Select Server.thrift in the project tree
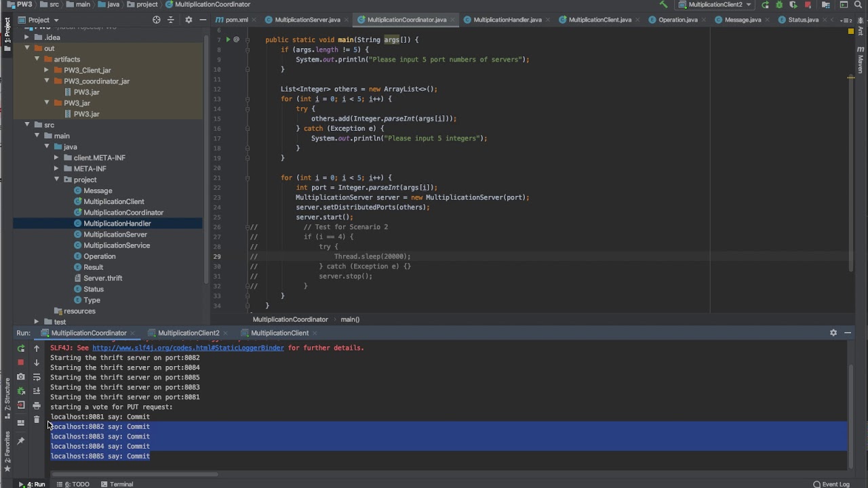Screen dimensions: 868x488 click(x=102, y=278)
